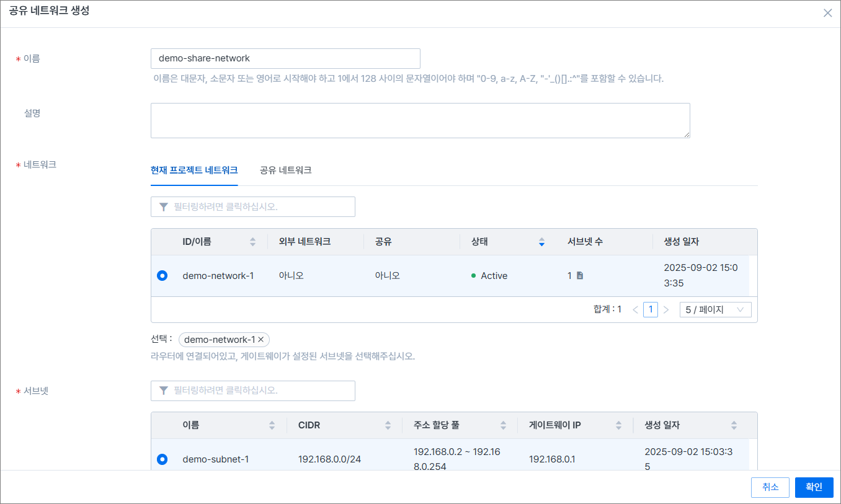Close the 공유 네트워크 생성 dialog
This screenshot has height=504, width=841.
click(x=827, y=13)
